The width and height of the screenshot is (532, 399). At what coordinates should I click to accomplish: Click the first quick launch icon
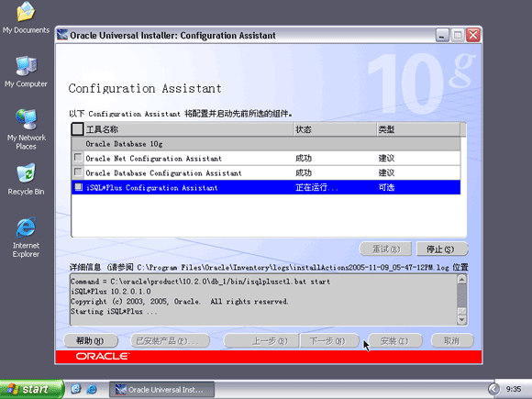[75, 389]
